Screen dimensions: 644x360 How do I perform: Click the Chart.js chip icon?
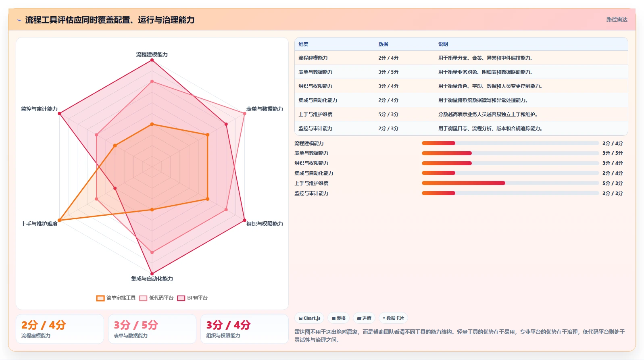tap(300, 318)
